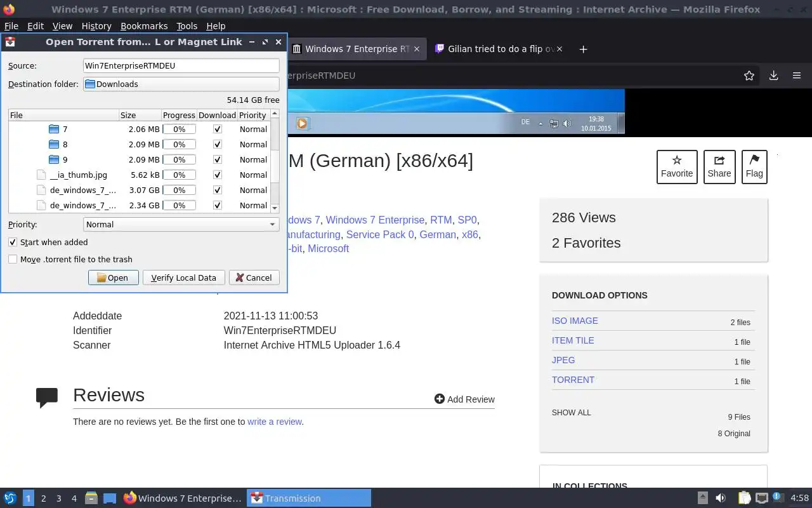Cancel the Open Torrent dialog
Viewport: 812px width, 508px height.
254,277
